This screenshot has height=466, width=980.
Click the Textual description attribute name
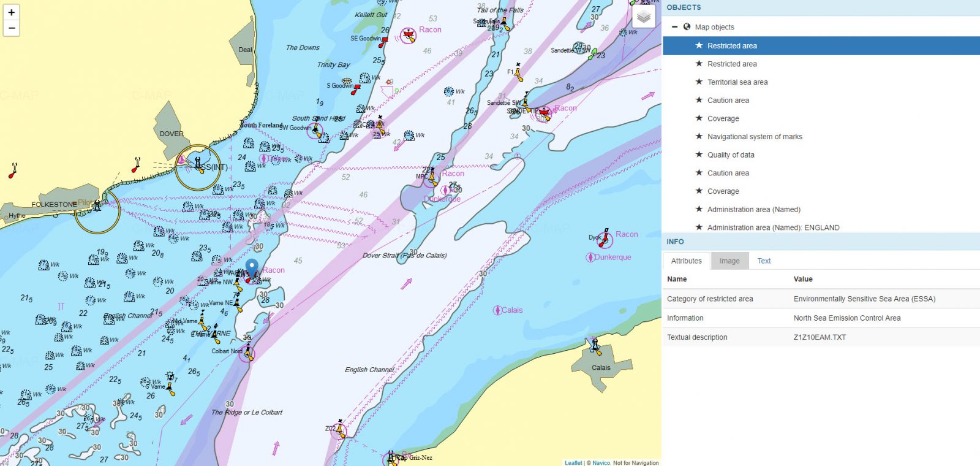[x=697, y=337]
